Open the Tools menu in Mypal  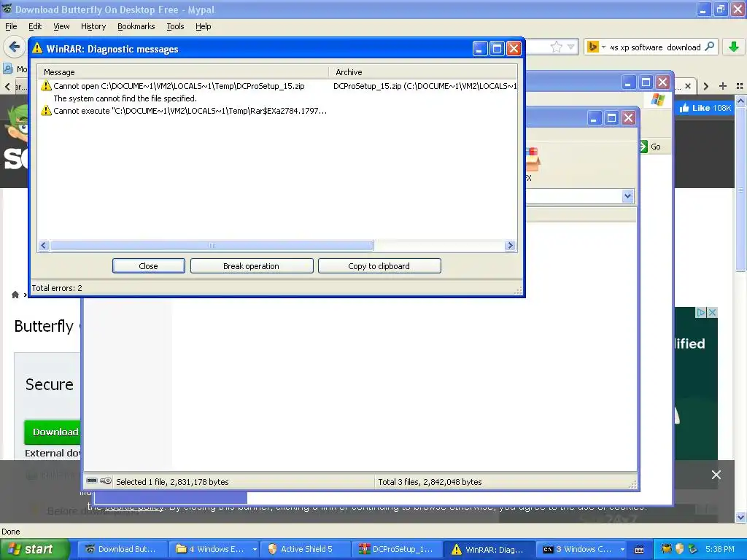[175, 26]
